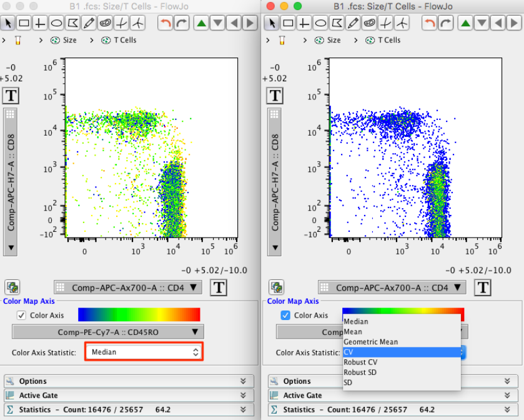Click X-axis transform T button, right window
524x420 pixels.
pos(483,287)
